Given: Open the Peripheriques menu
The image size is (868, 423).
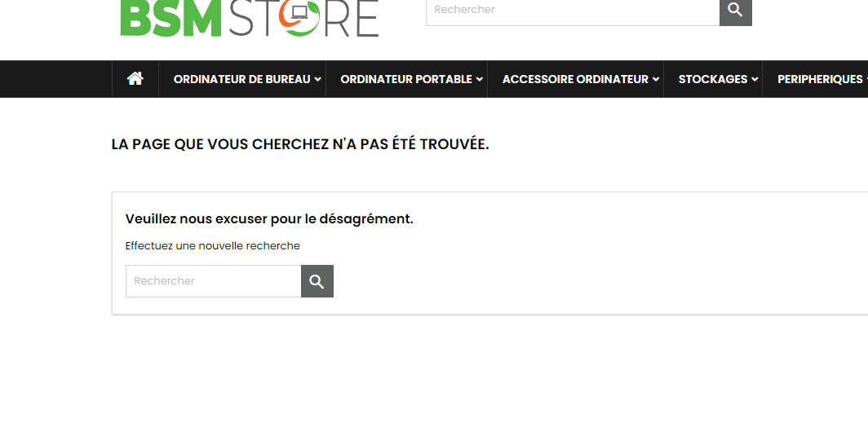Looking at the screenshot, I should [820, 79].
